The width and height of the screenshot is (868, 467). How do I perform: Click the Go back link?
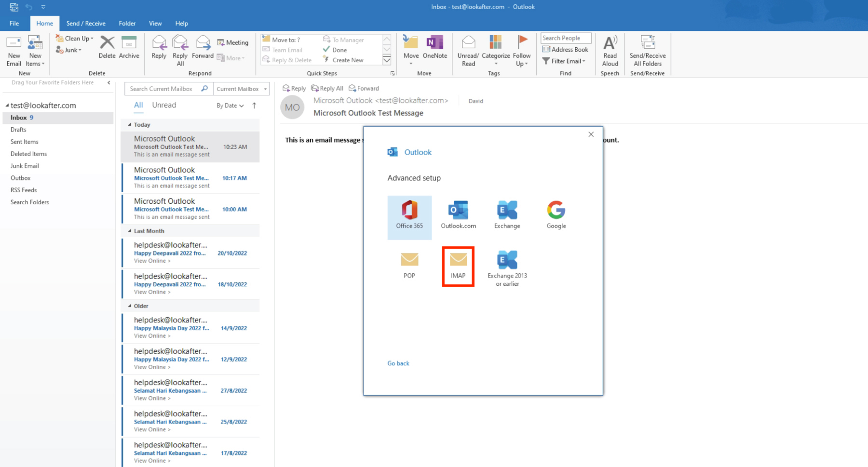[398, 363]
